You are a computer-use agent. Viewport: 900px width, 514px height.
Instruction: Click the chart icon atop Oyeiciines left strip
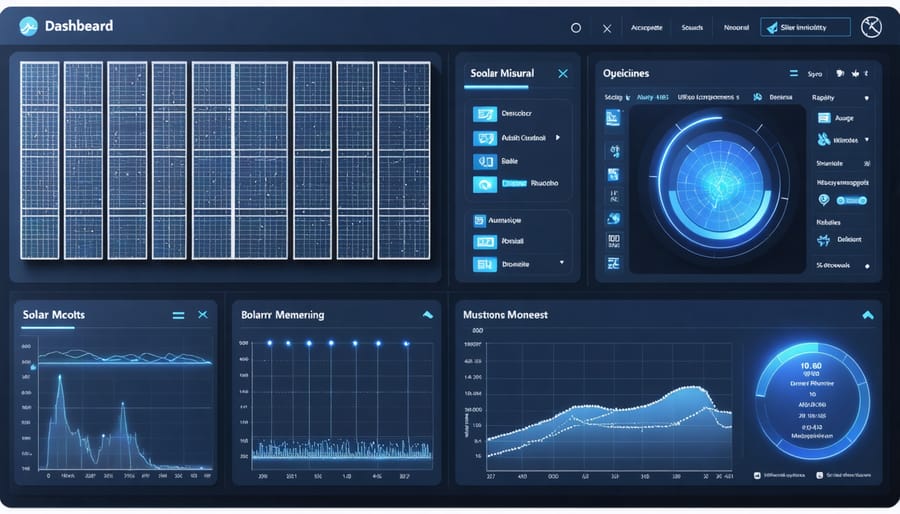613,118
